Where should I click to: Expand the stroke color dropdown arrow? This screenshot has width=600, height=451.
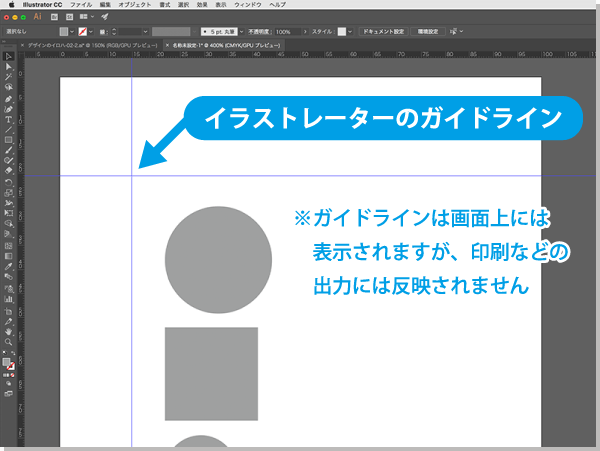coord(91,32)
